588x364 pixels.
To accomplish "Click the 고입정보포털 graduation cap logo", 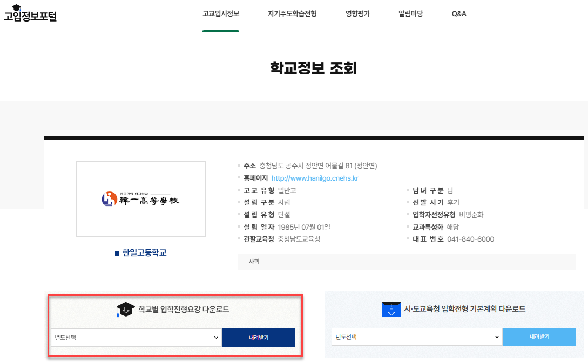I will coord(16,9).
